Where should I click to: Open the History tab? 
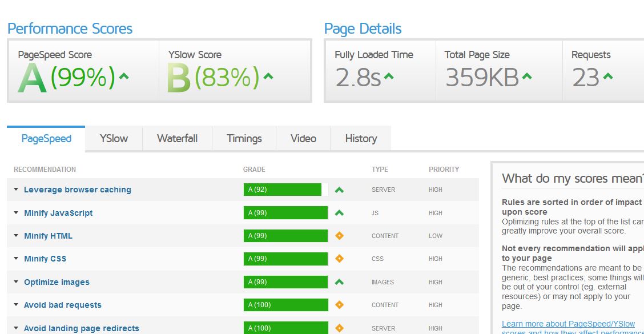tap(361, 139)
